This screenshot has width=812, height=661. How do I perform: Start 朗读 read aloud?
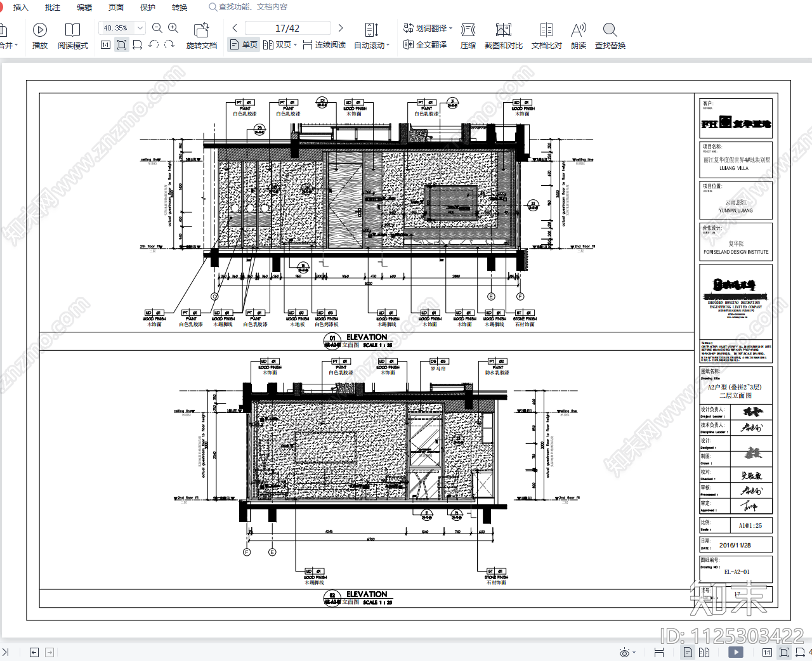click(579, 36)
